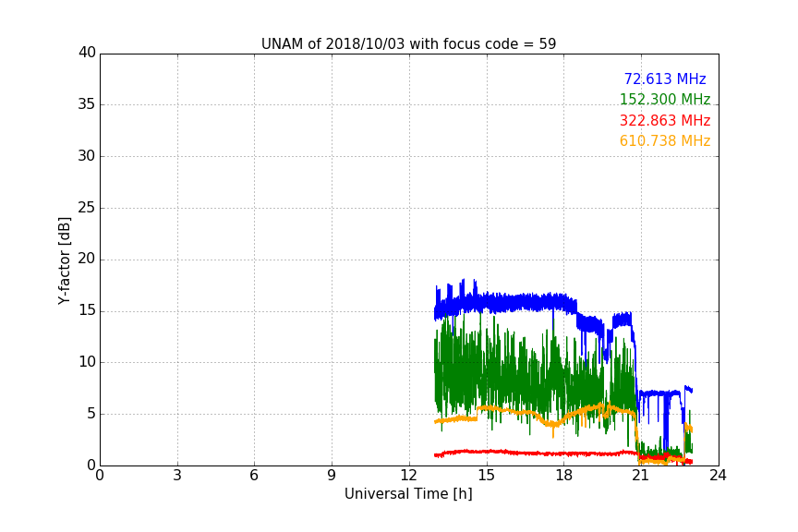
Task: Select the red '322.863 MHz' legend label
Action: pos(665,121)
